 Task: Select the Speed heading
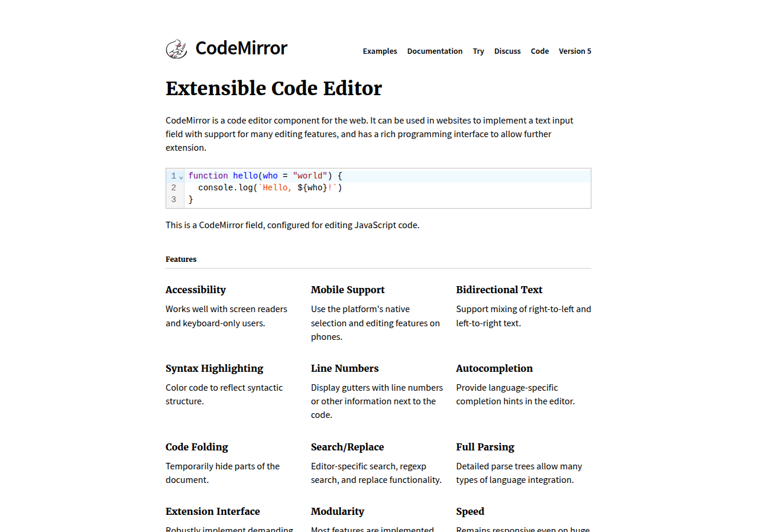tap(470, 511)
